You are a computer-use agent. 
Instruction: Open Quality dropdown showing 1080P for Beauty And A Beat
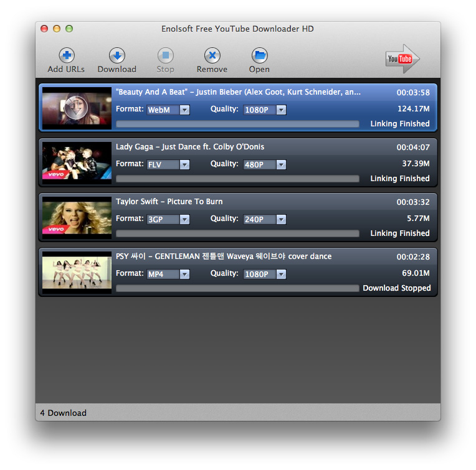264,110
